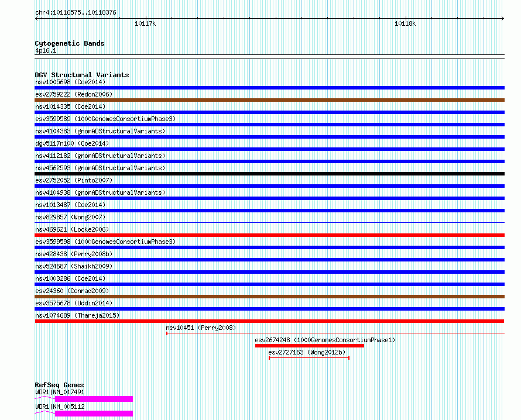Screen dimensions: 521x420
Task: Click nsv4112182 (gnomADStructuralVariants) label
Action: 100,156
